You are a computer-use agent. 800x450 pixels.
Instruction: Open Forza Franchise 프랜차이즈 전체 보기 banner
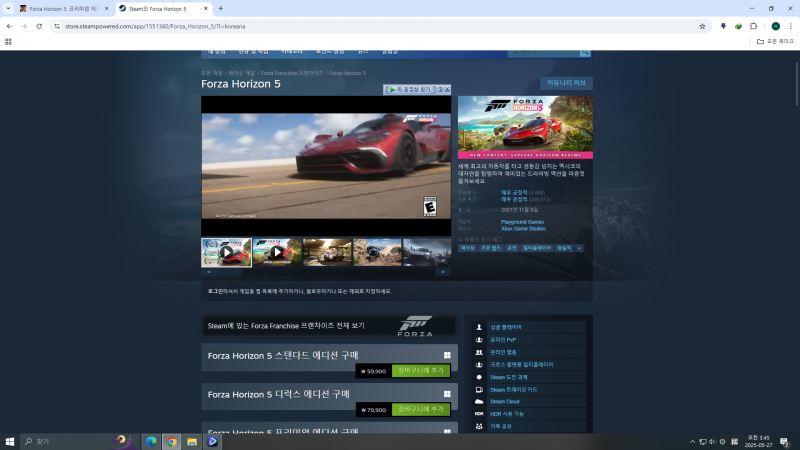tap(329, 326)
